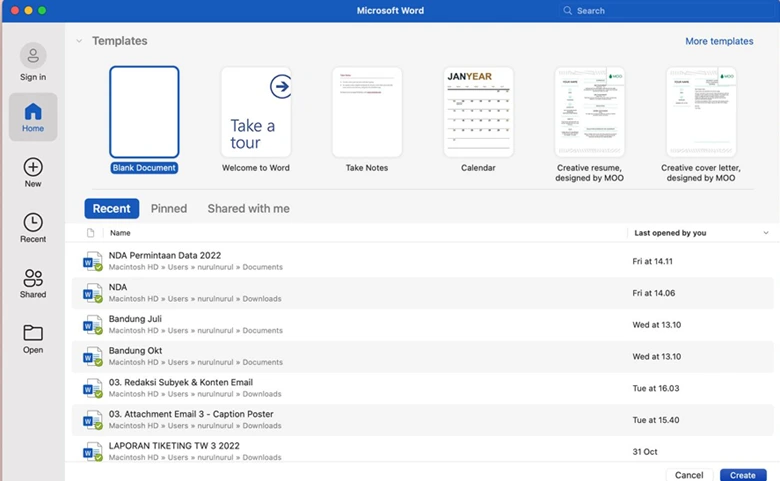This screenshot has width=780, height=481.
Task: Click the file path under NDA Permintaan Data 2022
Action: [x=195, y=267]
